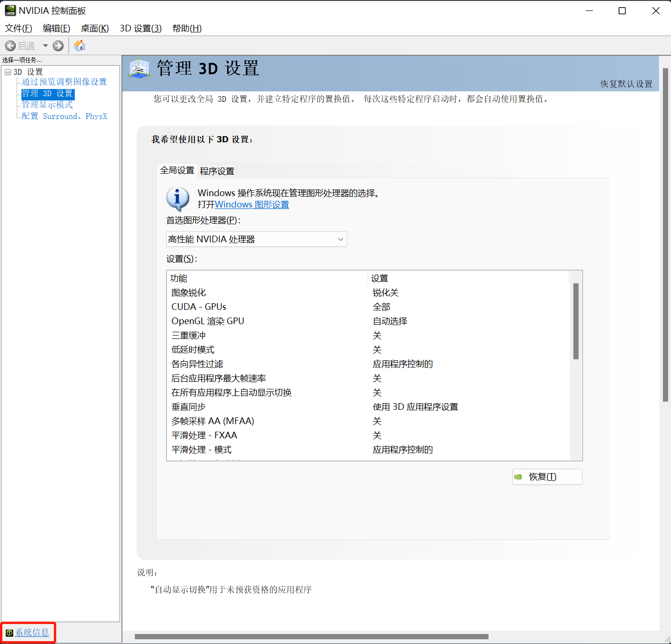
Task: Click the NVIDIA icon beside 系统信息
Action: click(9, 633)
